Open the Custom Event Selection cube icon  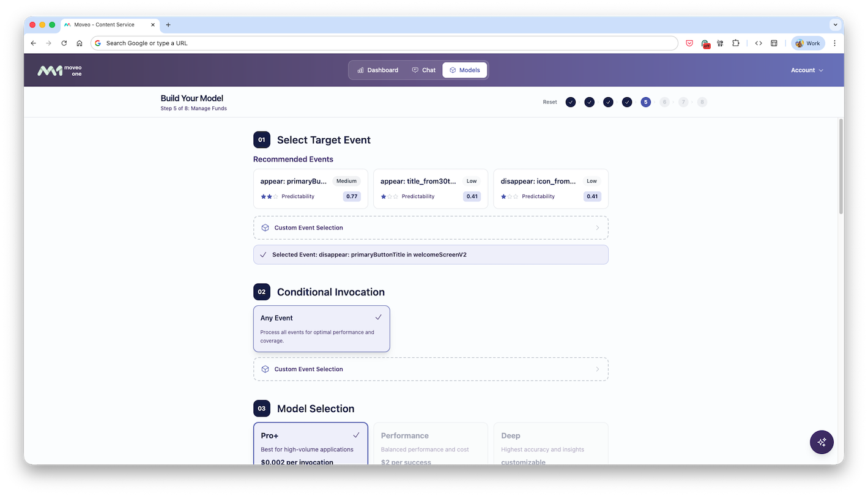tap(265, 227)
